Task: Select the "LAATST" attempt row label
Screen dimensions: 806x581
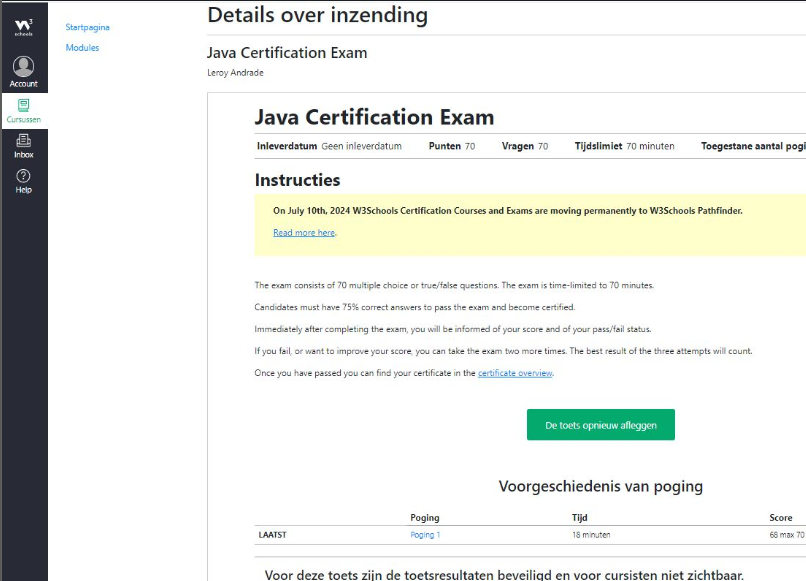Action: tap(272, 535)
